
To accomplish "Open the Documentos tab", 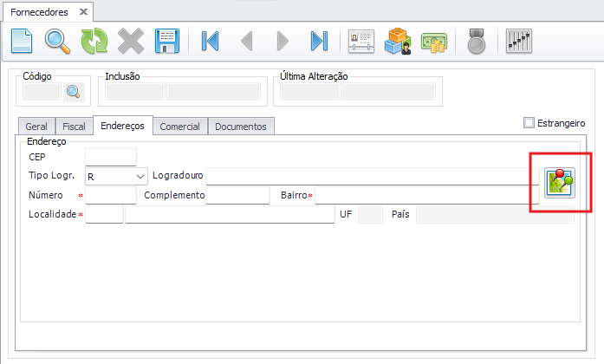I will click(x=241, y=127).
